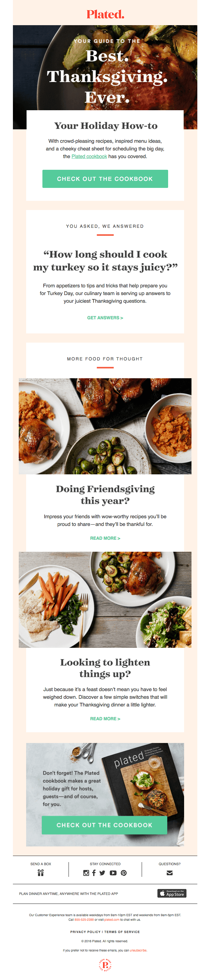Click Read More under Doing Friendsgiving
Viewport: 209px width, 980px height.
pyautogui.click(x=105, y=538)
